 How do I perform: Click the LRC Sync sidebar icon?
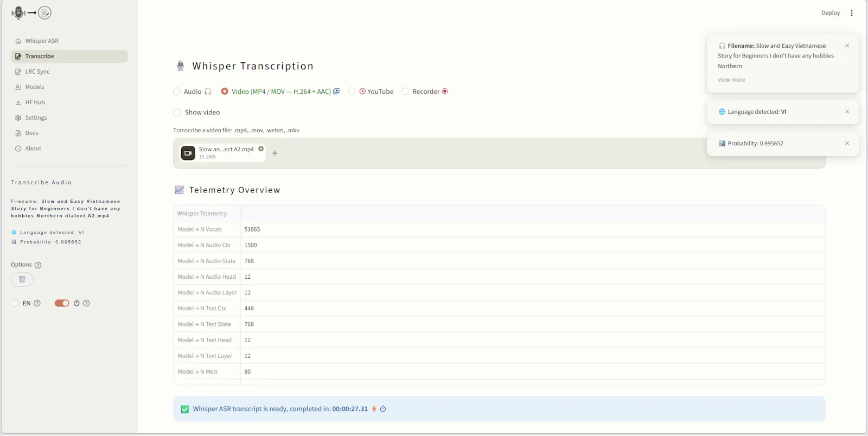[18, 72]
